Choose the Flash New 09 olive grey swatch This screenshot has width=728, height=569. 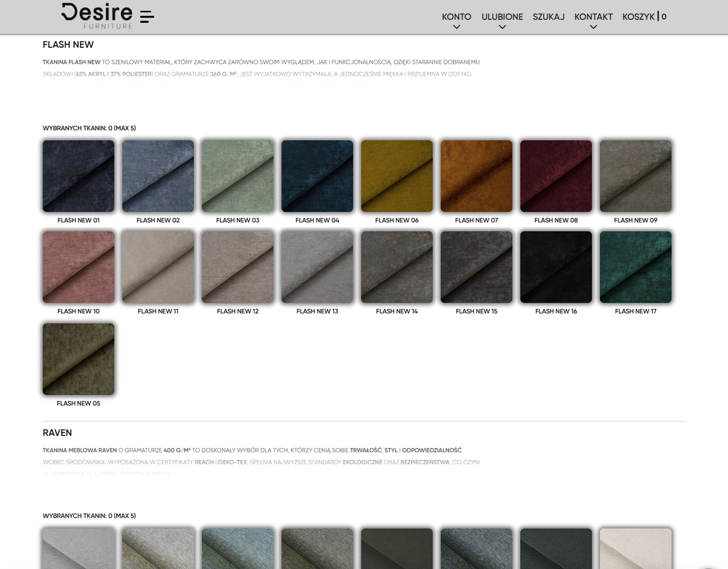point(636,176)
